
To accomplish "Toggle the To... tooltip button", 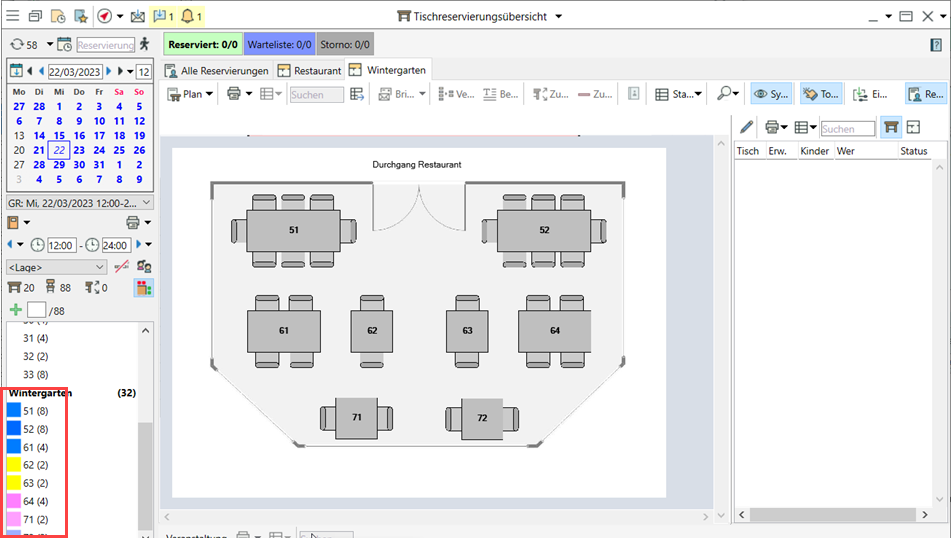I will 820,94.
